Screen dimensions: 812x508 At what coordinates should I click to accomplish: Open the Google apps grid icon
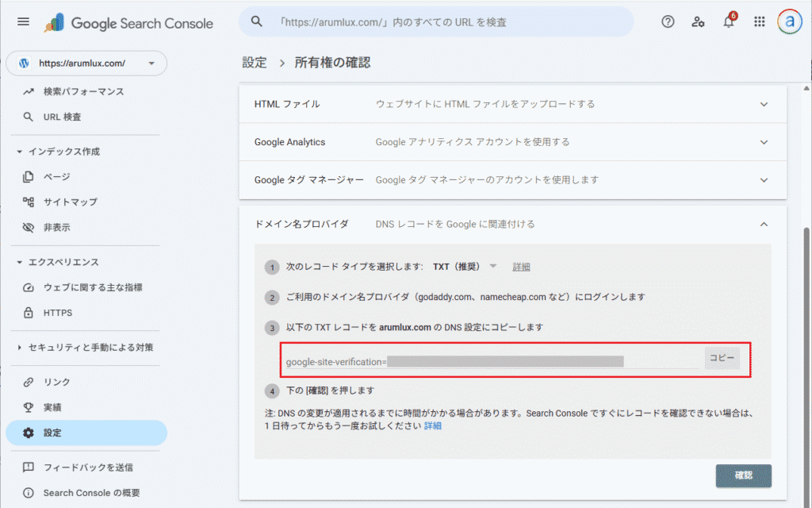[759, 21]
